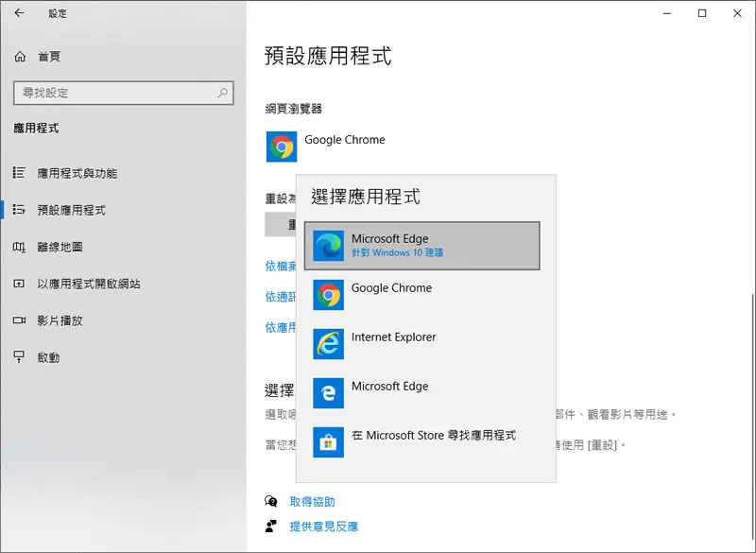Screen dimensions: 756x553
Task: Open the Home (首頁) house icon
Action: coord(20,57)
